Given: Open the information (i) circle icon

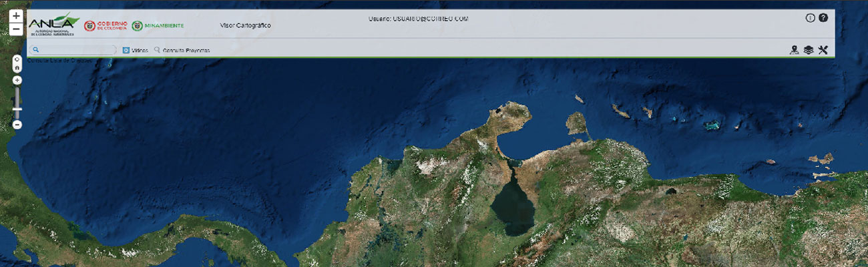Looking at the screenshot, I should [x=811, y=18].
